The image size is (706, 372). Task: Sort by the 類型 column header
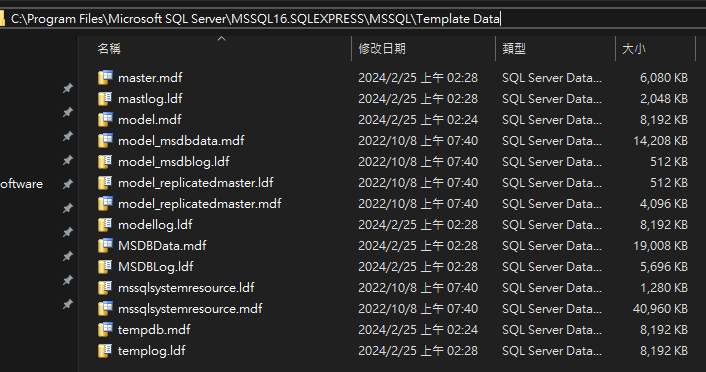(x=514, y=49)
